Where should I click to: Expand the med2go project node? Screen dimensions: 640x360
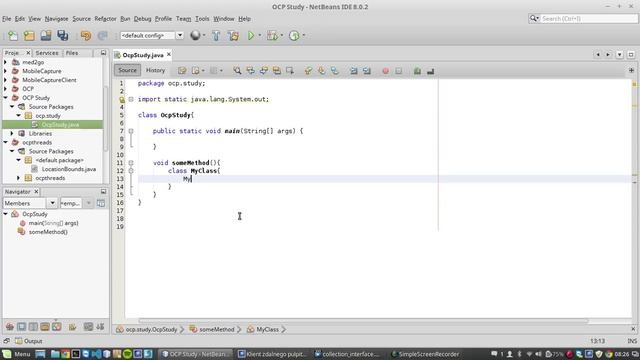click(x=5, y=62)
